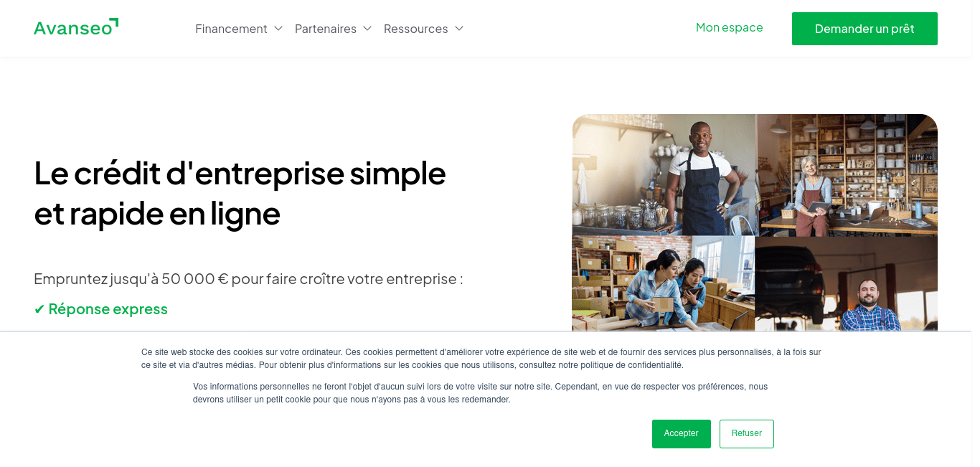Viewport: 980px width, 467px height.
Task: Accept cookies with the Accepter button
Action: [x=681, y=434]
